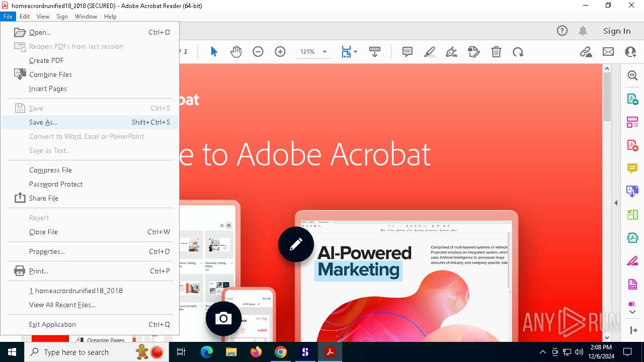
Task: Open the Edit menu
Action: (x=25, y=16)
